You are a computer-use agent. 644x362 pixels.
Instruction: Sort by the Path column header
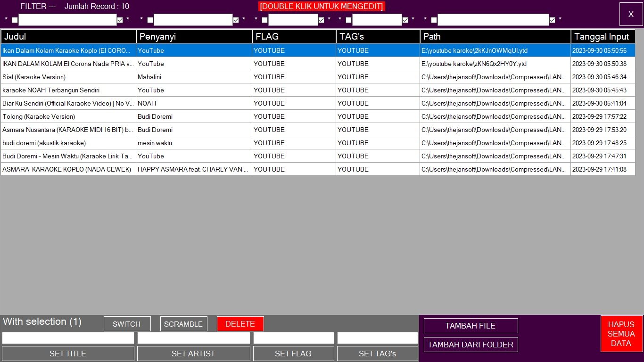(495, 36)
